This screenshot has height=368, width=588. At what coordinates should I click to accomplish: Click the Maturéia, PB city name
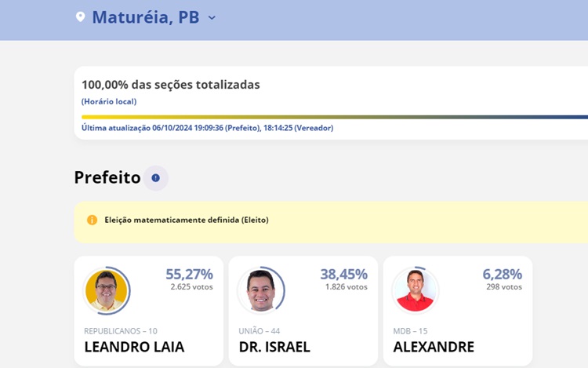click(x=145, y=17)
